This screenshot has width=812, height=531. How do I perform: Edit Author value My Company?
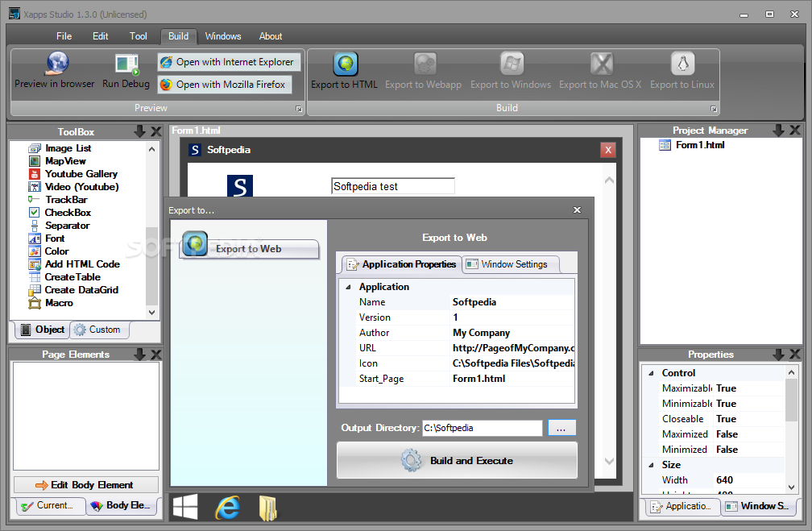[x=512, y=333]
